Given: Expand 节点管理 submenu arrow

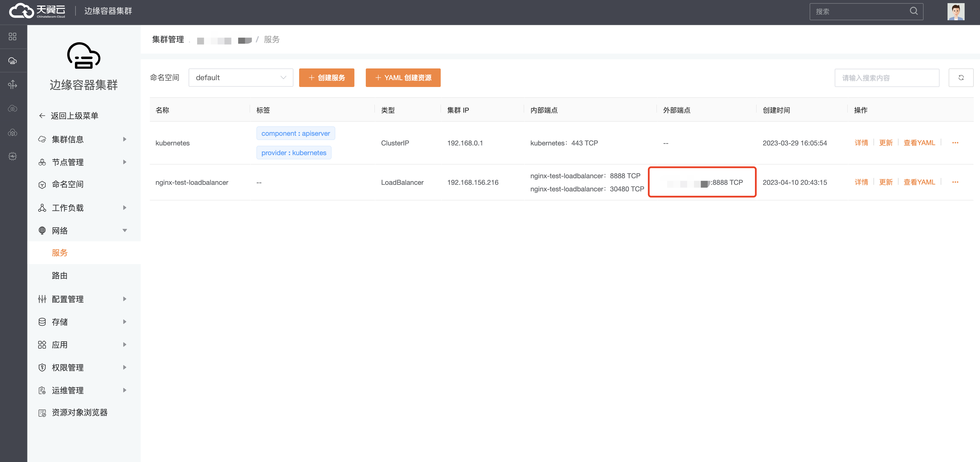Looking at the screenshot, I should click(124, 162).
